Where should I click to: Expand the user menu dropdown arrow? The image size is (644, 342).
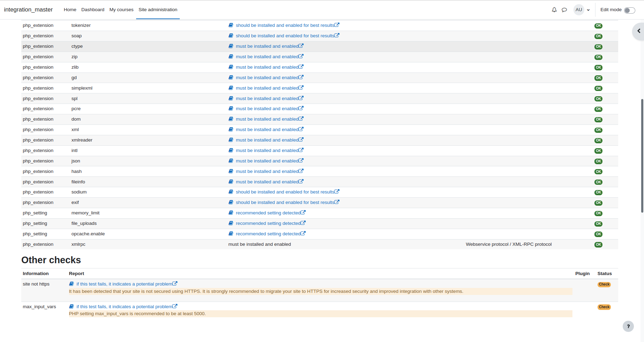pyautogui.click(x=588, y=10)
